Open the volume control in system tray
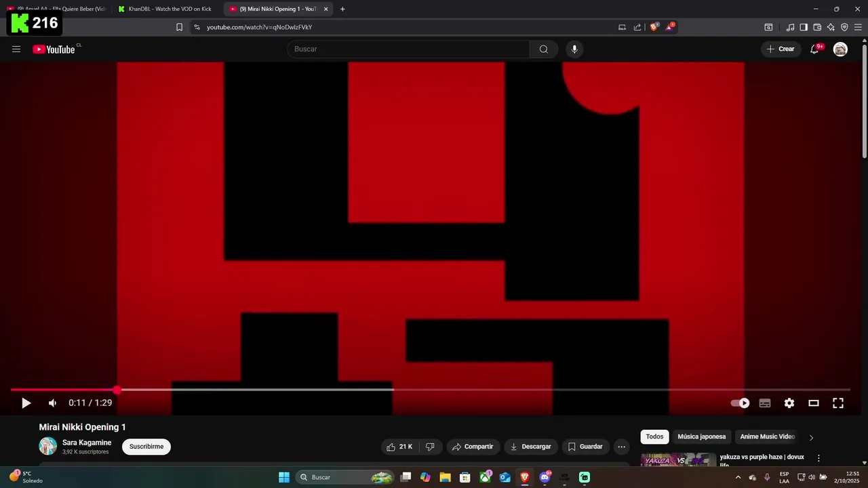This screenshot has height=488, width=868. click(812, 477)
